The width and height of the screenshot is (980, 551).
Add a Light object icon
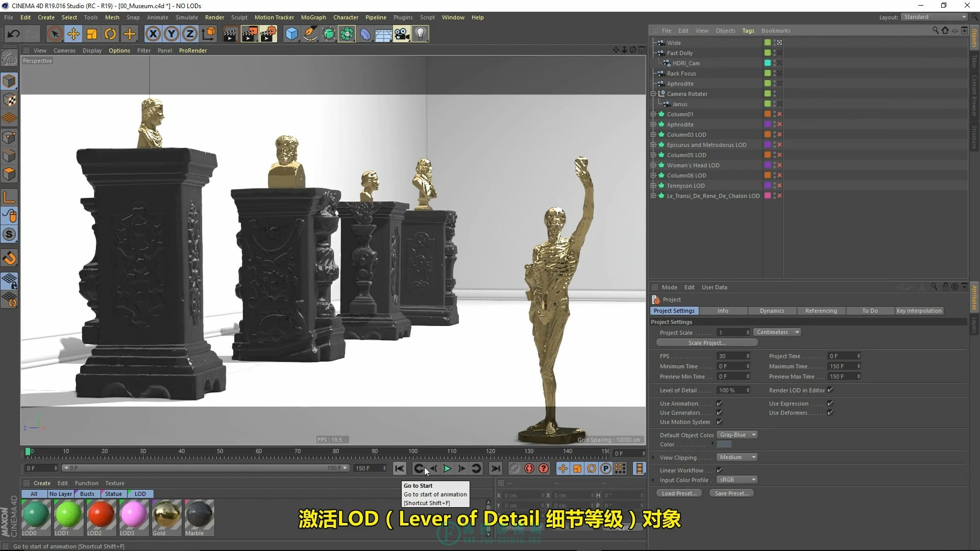click(x=420, y=34)
